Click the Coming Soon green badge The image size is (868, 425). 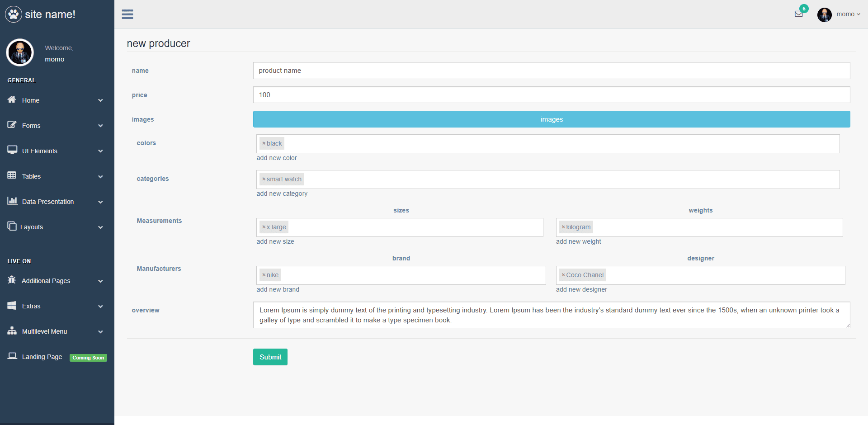click(x=88, y=358)
